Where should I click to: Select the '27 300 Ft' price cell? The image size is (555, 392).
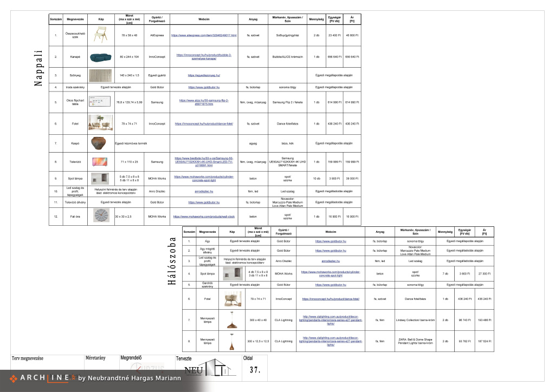pos(485,273)
